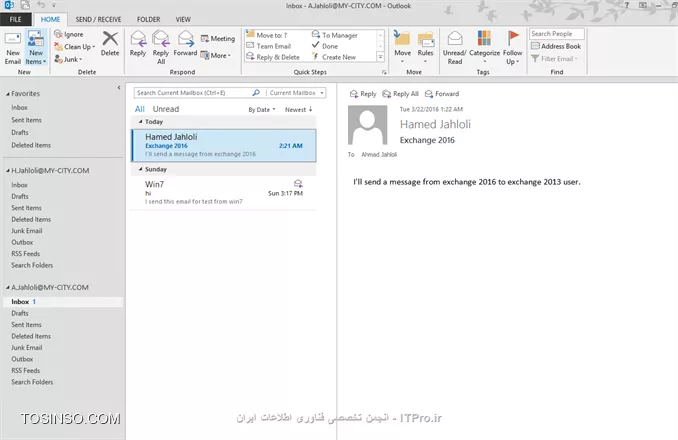Click the Help question mark icon
Image resolution: width=678 pixels, height=440 pixels.
[x=627, y=5]
